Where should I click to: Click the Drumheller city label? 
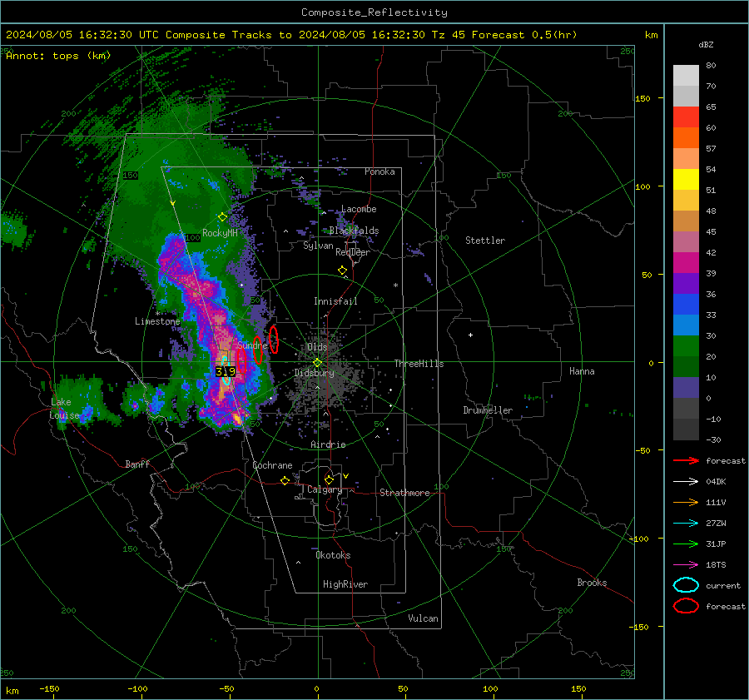point(488,410)
